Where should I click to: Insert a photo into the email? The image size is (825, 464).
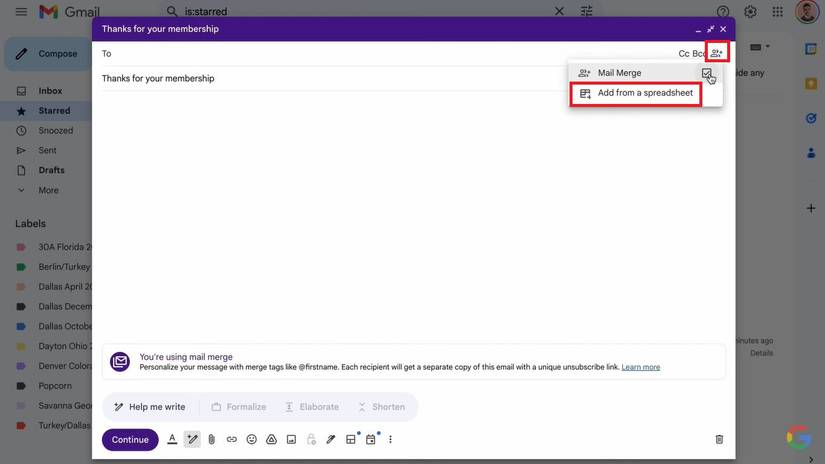coord(291,440)
